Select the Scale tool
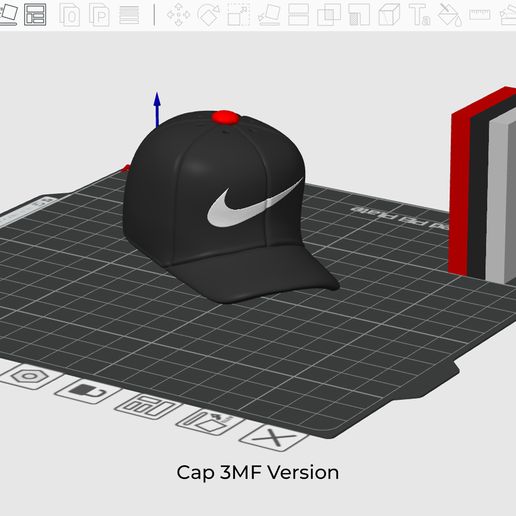Viewport: 516px width, 516px height. click(x=239, y=14)
